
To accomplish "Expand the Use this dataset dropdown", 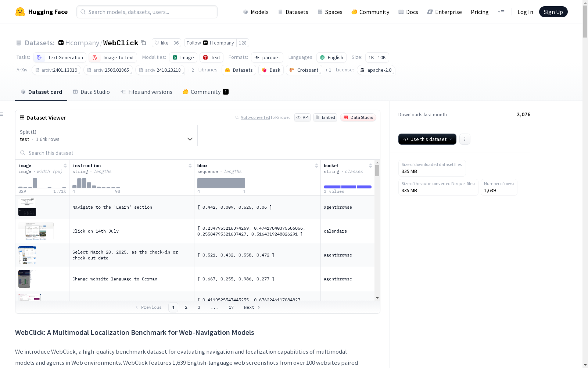I will [x=427, y=139].
